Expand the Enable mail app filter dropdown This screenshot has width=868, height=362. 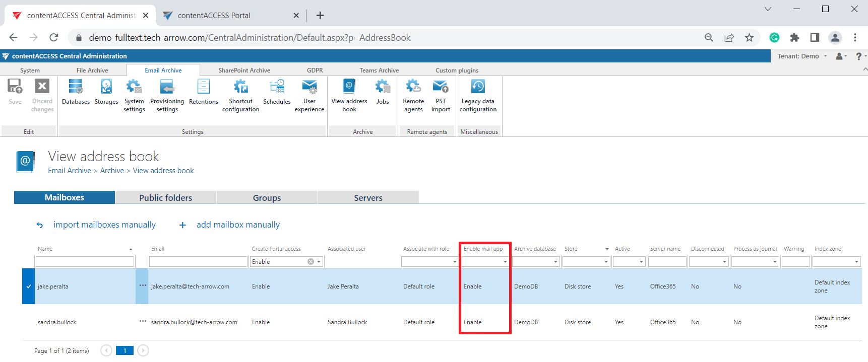pyautogui.click(x=505, y=262)
